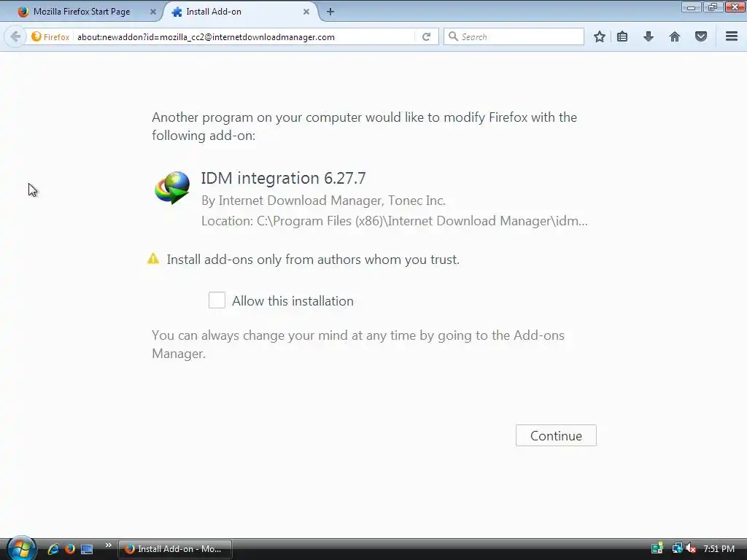Click the Pocket icon in toolbar
The height and width of the screenshot is (560, 747).
[x=701, y=36]
